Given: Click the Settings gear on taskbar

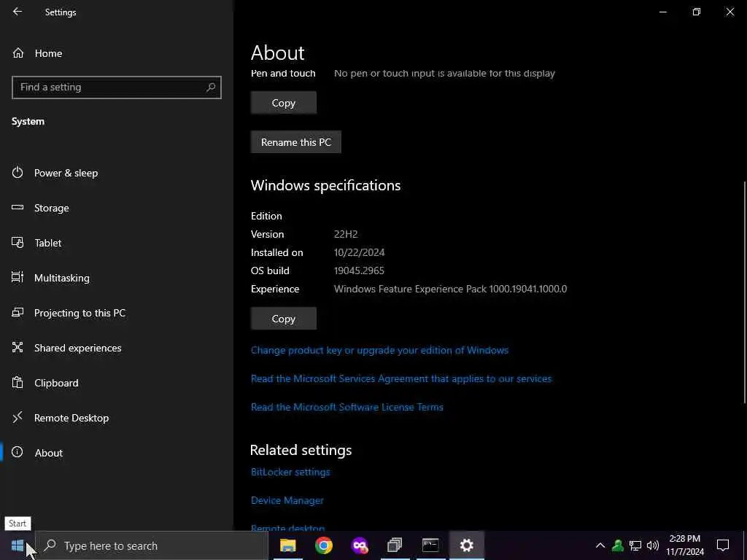Looking at the screenshot, I should tap(466, 545).
